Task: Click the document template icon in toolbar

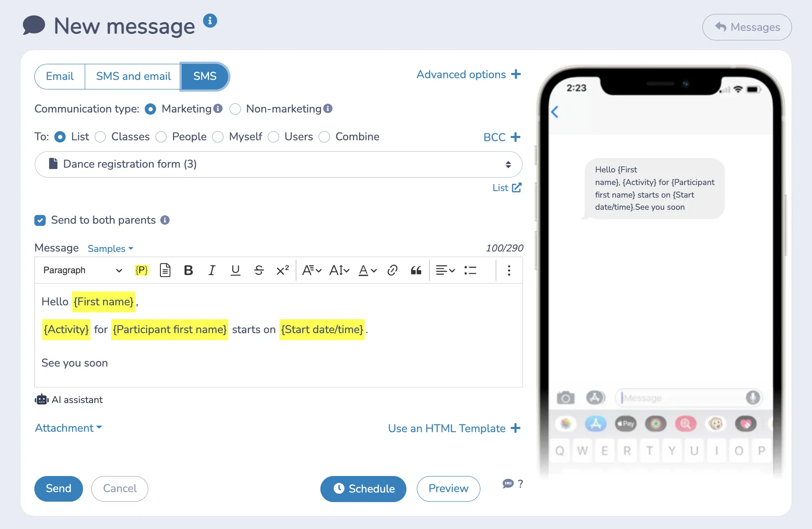Action: (x=165, y=270)
